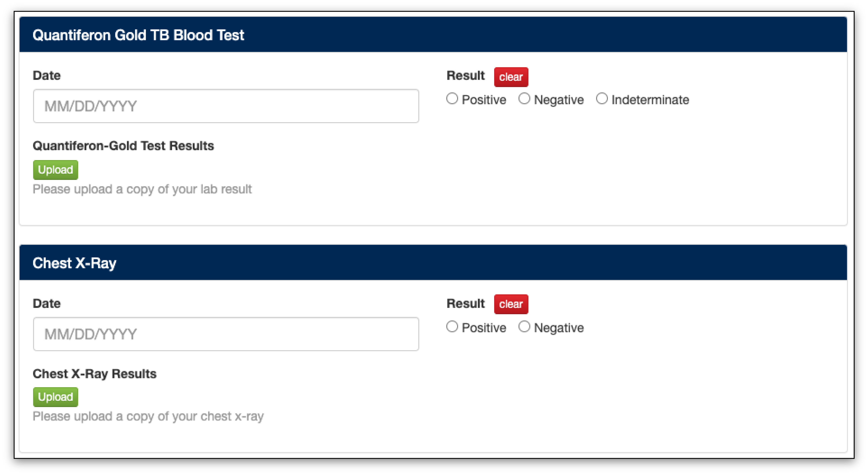Click the Quantiferon test Date input field
The width and height of the screenshot is (868, 475).
pyautogui.click(x=226, y=106)
